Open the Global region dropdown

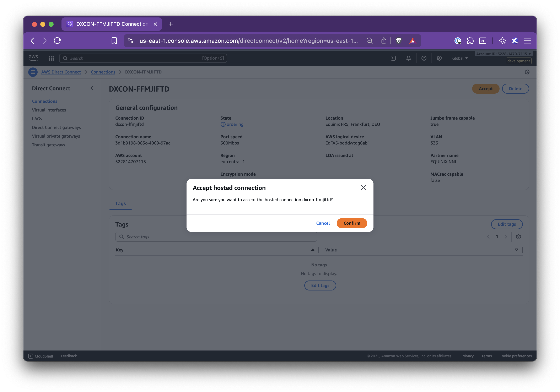click(x=459, y=58)
